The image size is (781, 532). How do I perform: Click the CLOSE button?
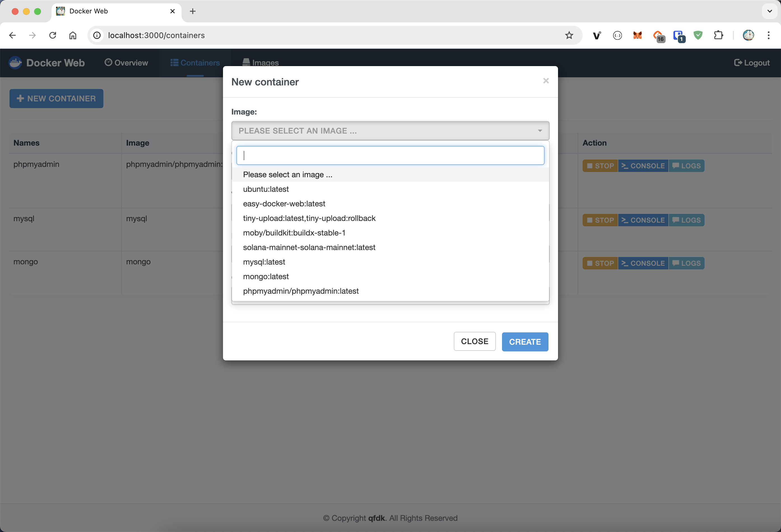pyautogui.click(x=474, y=342)
